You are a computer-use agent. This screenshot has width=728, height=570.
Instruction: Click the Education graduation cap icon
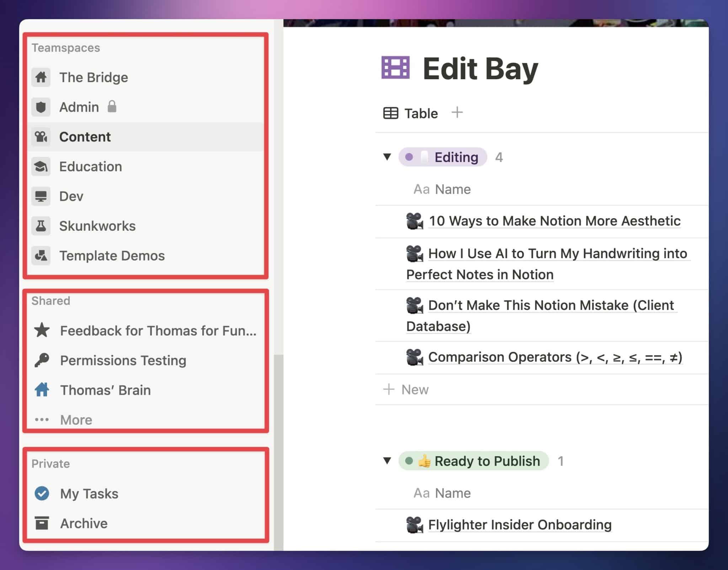point(41,166)
